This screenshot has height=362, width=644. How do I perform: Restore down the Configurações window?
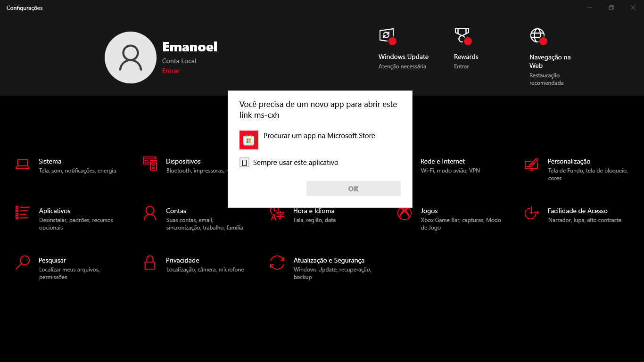point(611,8)
